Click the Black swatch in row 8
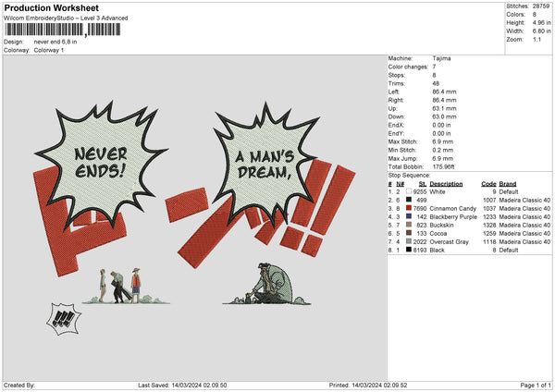 point(409,250)
